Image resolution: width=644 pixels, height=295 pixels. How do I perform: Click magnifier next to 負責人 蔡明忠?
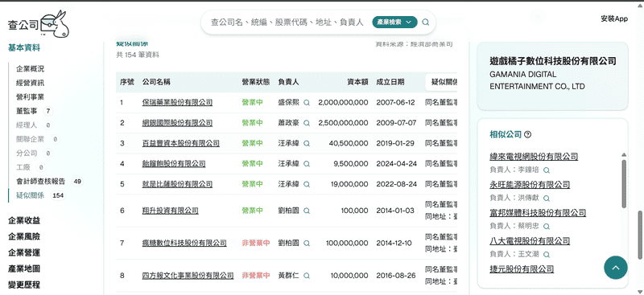547,227
